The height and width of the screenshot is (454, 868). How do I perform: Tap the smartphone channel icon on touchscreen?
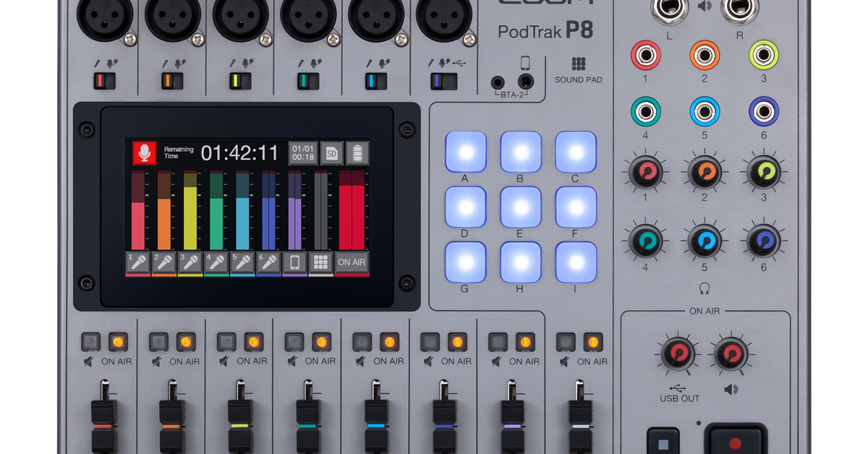294,262
